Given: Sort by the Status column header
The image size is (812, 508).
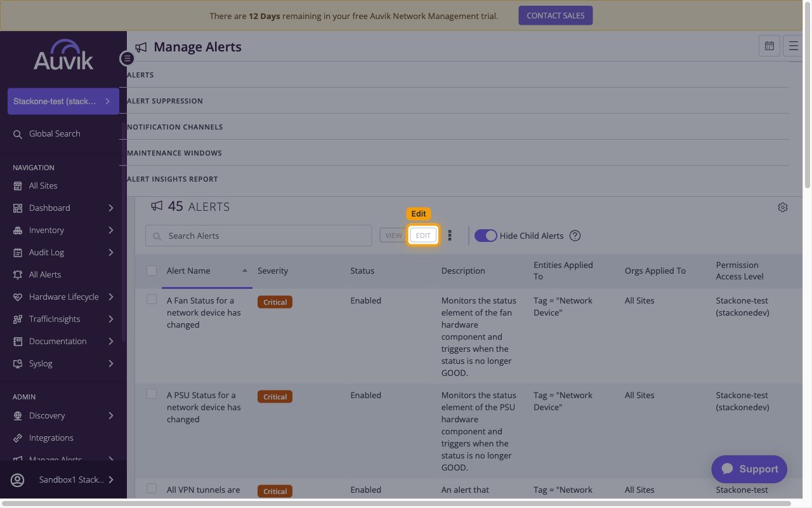Looking at the screenshot, I should [x=362, y=271].
